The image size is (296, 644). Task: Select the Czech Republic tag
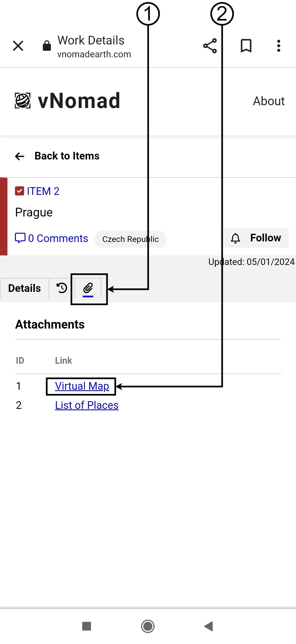(130, 239)
